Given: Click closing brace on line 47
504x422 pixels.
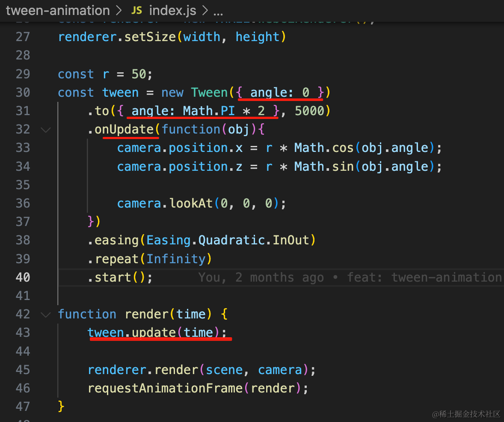Looking at the screenshot, I should (61, 407).
